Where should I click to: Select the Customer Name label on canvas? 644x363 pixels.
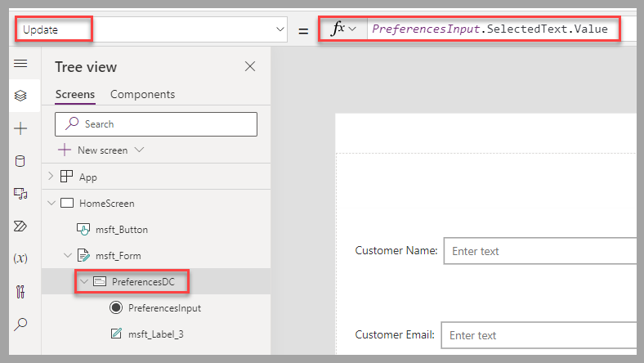click(x=396, y=250)
